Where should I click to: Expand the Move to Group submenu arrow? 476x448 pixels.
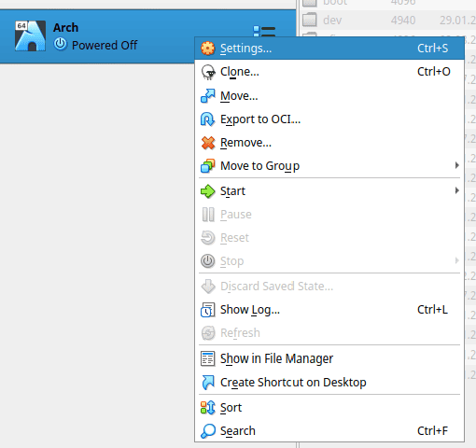(x=456, y=165)
